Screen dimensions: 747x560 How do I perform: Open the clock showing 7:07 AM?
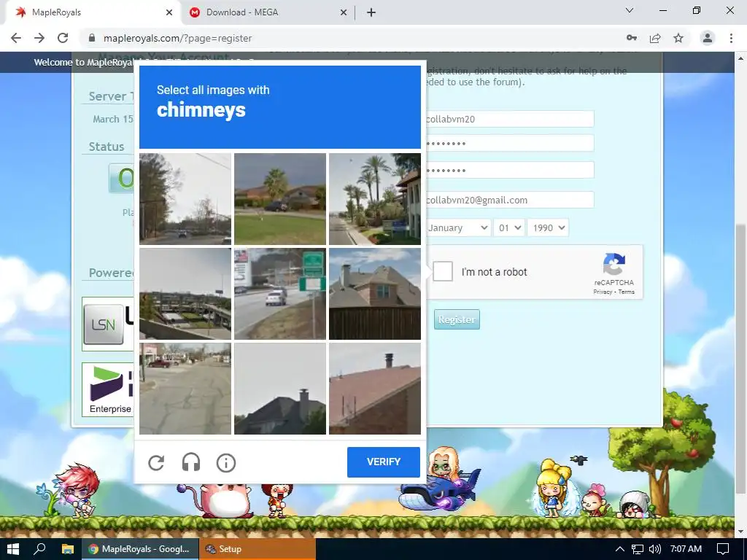[x=686, y=549]
